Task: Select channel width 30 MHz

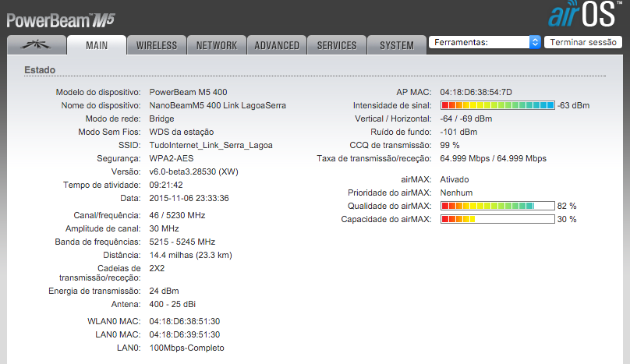Action: 164,228
